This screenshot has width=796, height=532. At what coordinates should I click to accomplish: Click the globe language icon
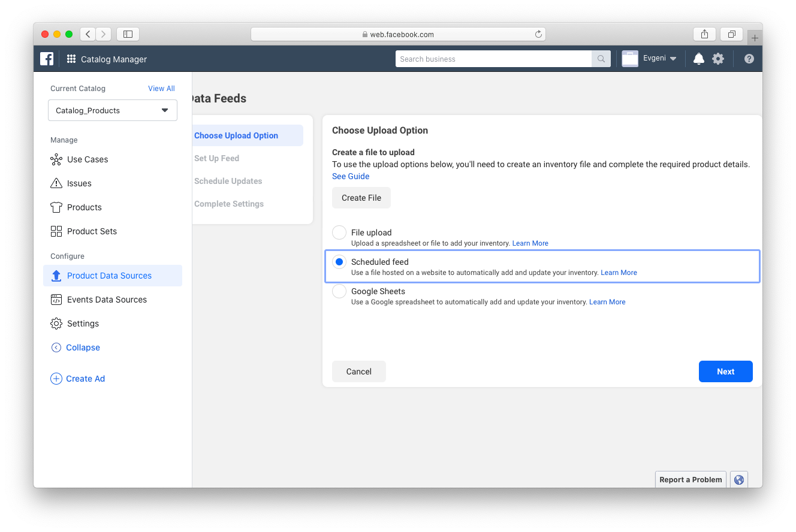739,479
